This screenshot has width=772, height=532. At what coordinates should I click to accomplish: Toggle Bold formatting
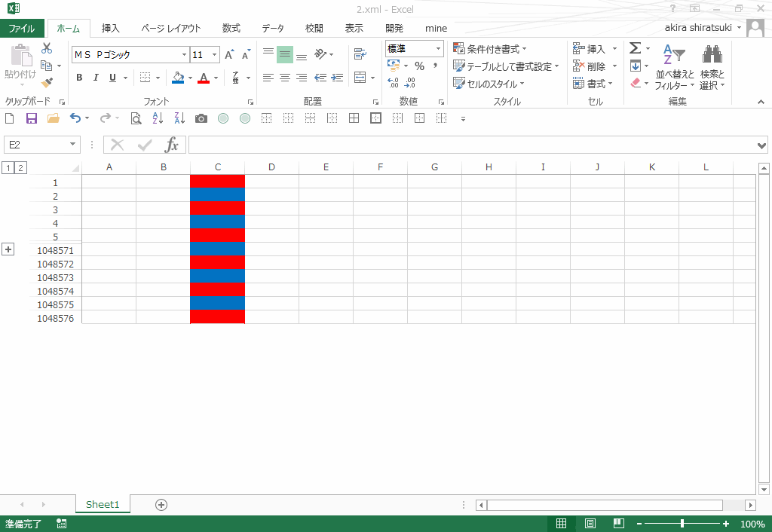79,78
